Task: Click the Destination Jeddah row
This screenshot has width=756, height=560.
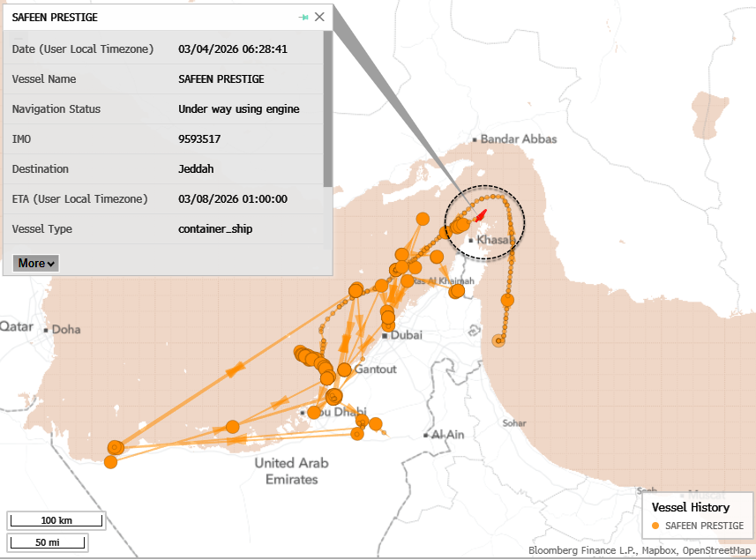Action: pos(166,169)
